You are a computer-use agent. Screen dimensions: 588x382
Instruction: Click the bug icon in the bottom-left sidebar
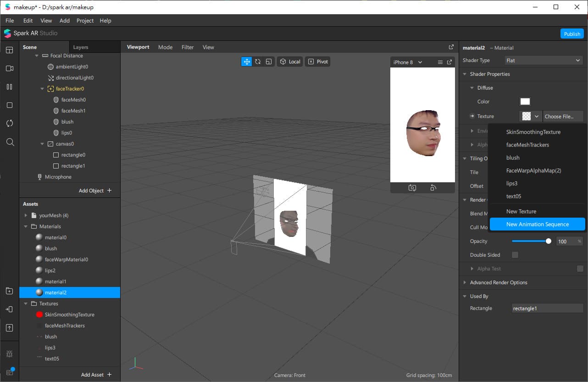tap(10, 354)
